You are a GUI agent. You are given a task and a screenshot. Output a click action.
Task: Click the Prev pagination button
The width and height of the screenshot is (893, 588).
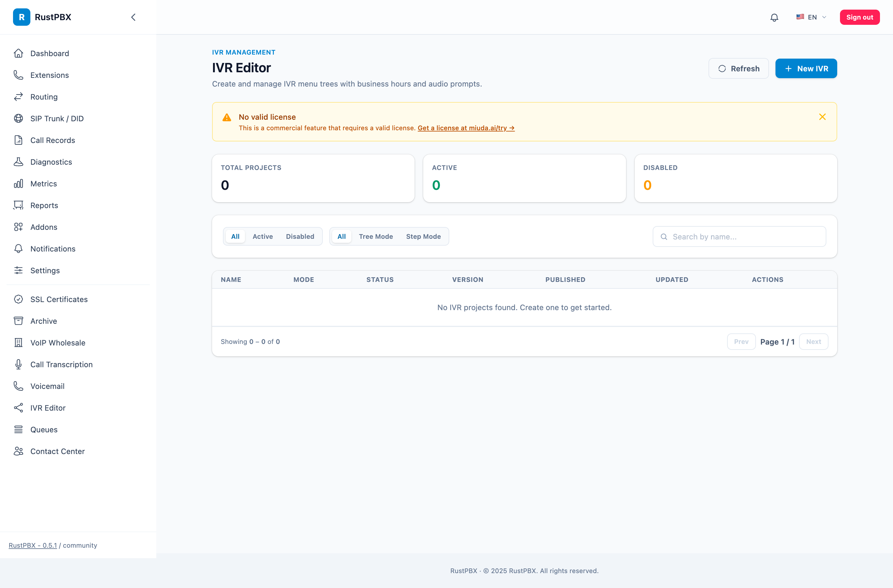pos(741,342)
